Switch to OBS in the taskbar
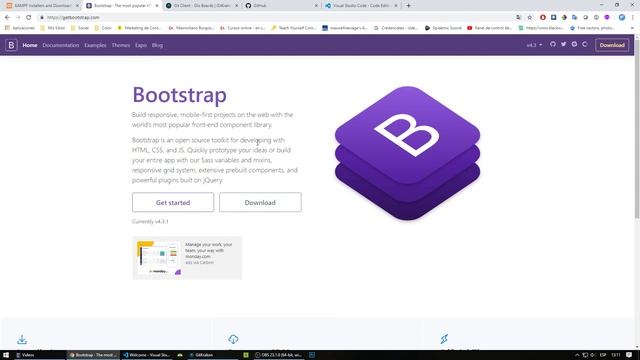The width and height of the screenshot is (640, 360). pyautogui.click(x=278, y=355)
